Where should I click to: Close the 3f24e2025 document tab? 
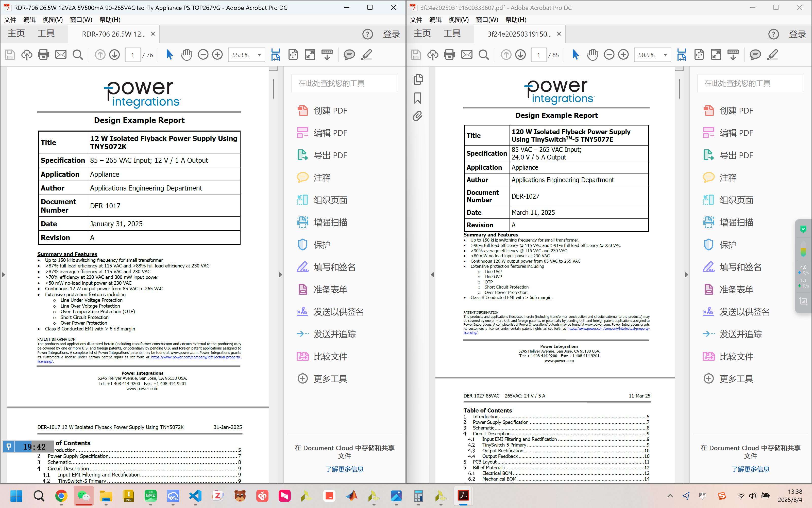click(559, 34)
